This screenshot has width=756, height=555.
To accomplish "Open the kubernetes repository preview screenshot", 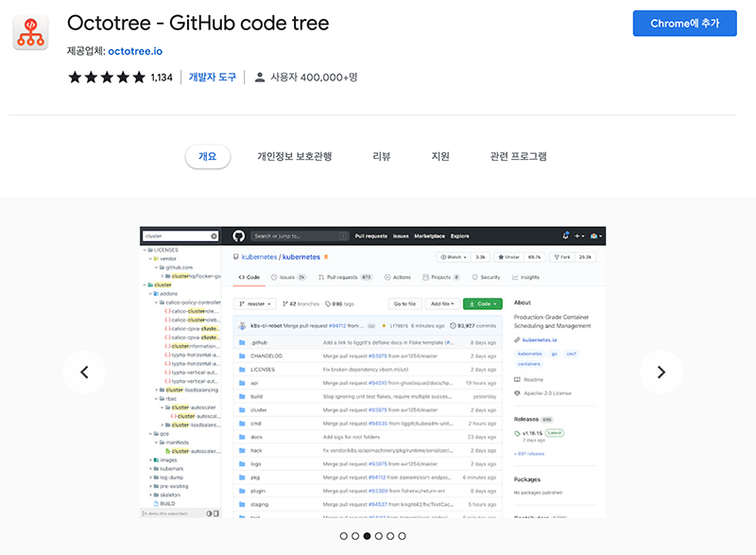I will 372,373.
